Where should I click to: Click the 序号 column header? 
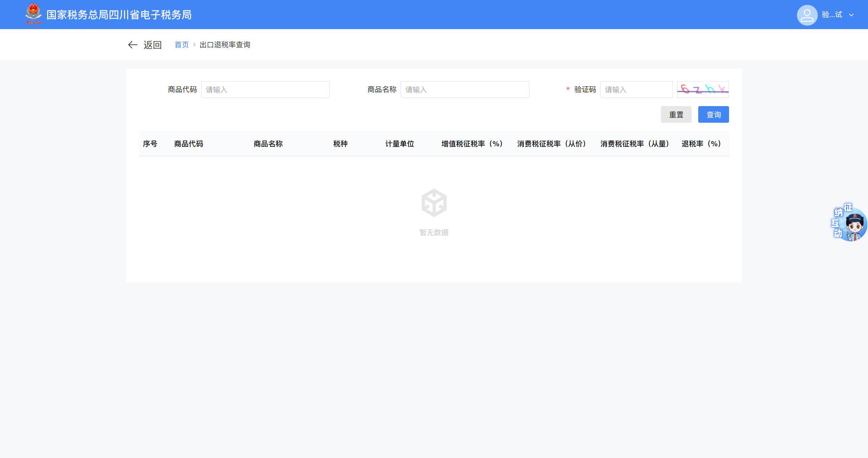[150, 144]
